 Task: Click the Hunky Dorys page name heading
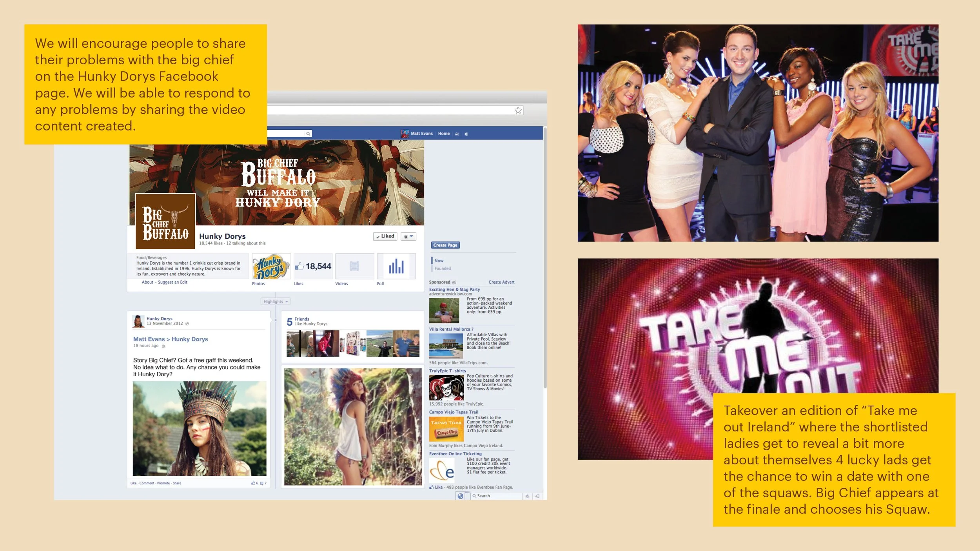coord(222,236)
